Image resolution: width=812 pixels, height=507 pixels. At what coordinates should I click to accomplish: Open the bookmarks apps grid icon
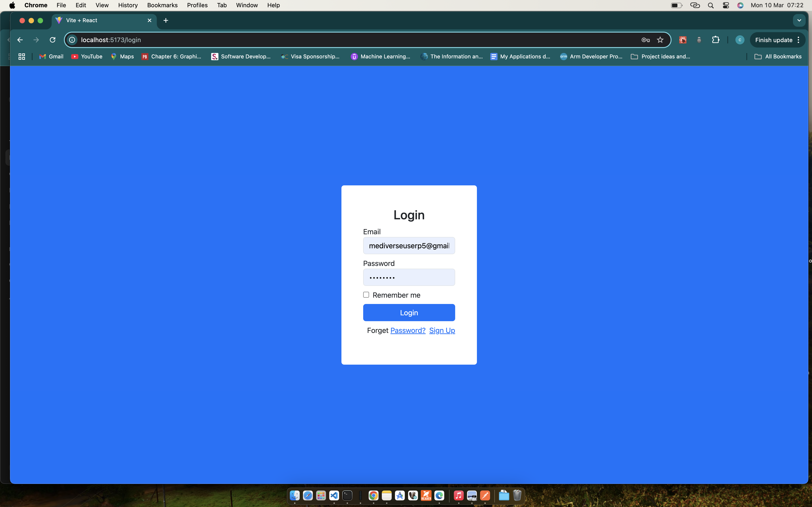[22, 57]
